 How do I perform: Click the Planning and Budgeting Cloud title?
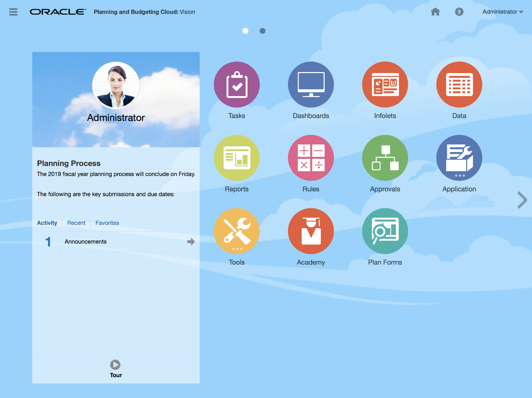click(144, 12)
